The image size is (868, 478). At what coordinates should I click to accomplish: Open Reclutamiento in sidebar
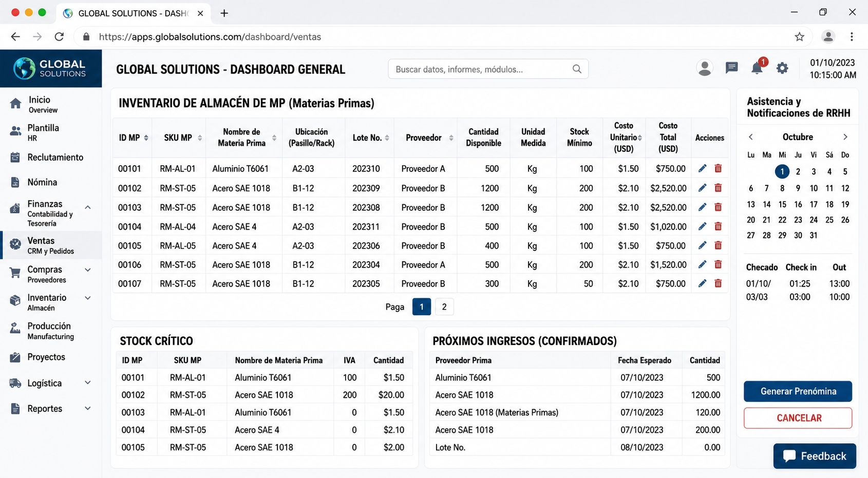tap(51, 158)
